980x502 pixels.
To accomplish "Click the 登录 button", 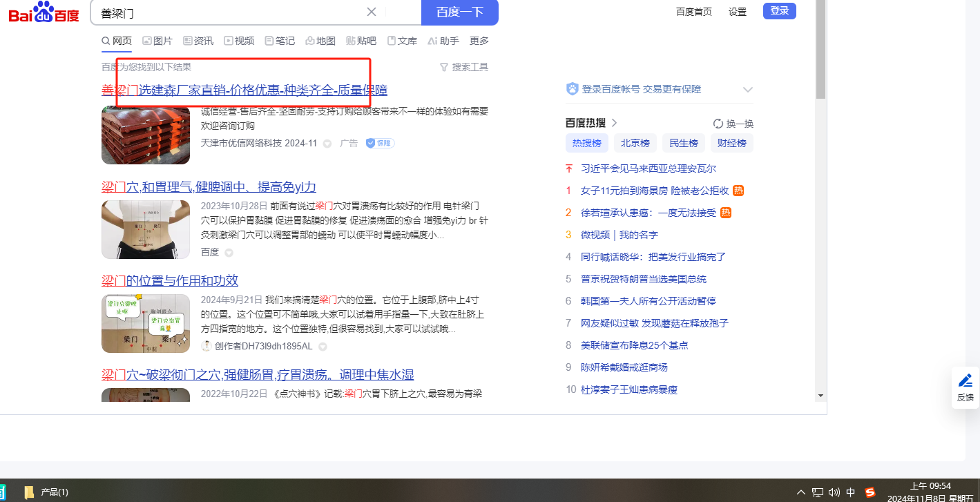I will pyautogui.click(x=779, y=11).
